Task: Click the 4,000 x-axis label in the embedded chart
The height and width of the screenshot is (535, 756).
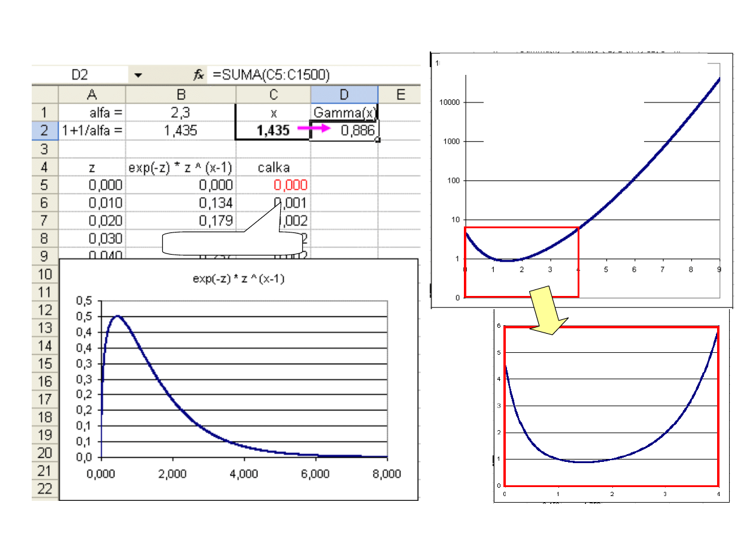Action: click(x=244, y=473)
